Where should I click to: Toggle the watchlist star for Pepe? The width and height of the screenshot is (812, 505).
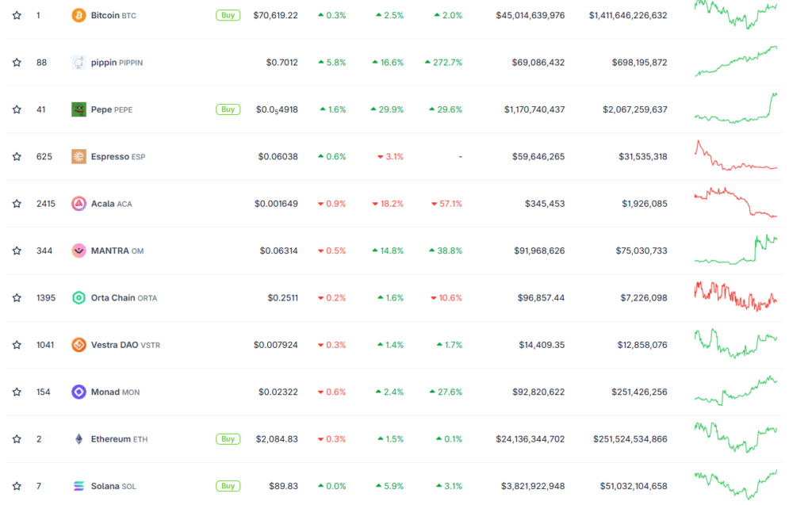pos(17,109)
